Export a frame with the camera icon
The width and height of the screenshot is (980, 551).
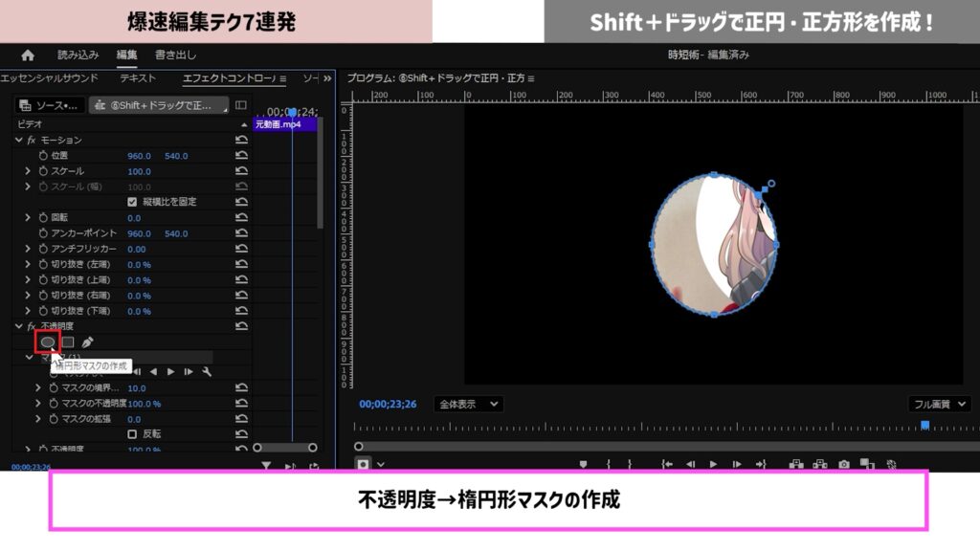point(844,464)
